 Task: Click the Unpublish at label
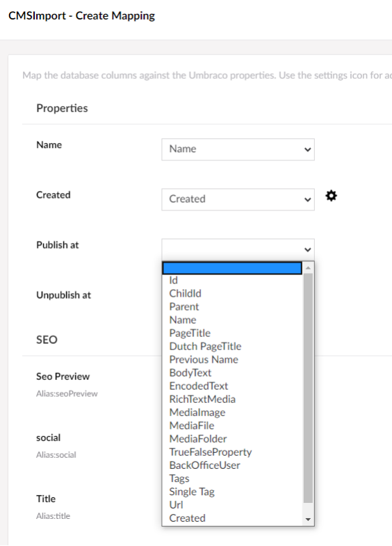click(63, 295)
